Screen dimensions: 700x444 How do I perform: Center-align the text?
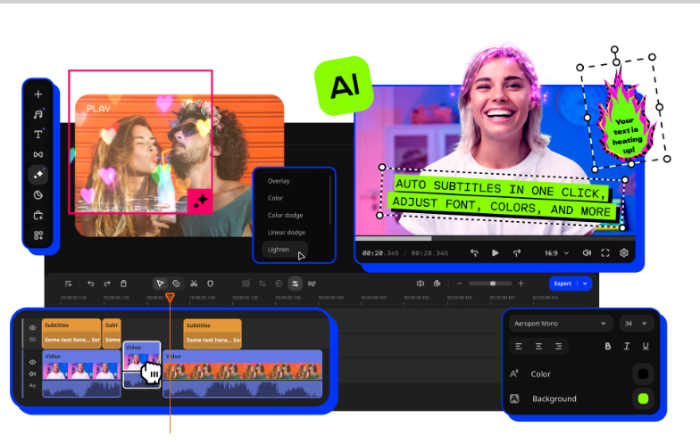click(x=538, y=346)
